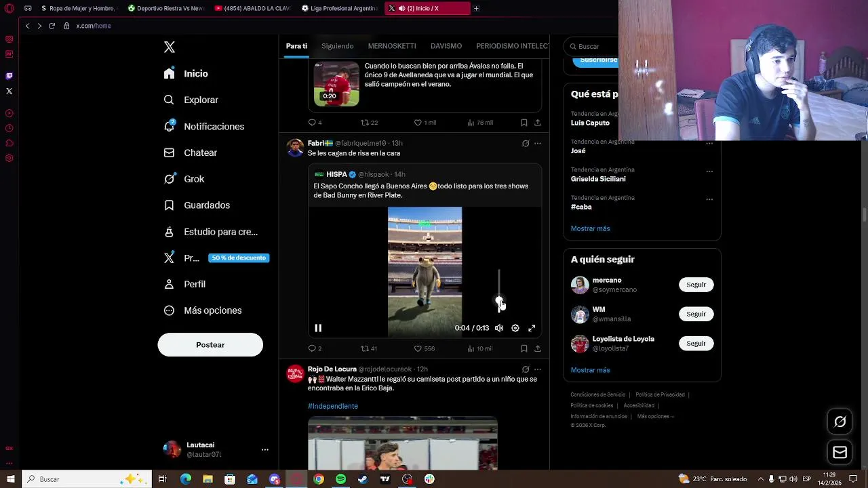The height and width of the screenshot is (488, 868).
Task: Open more options on Rojo De Locura post
Action: click(537, 369)
